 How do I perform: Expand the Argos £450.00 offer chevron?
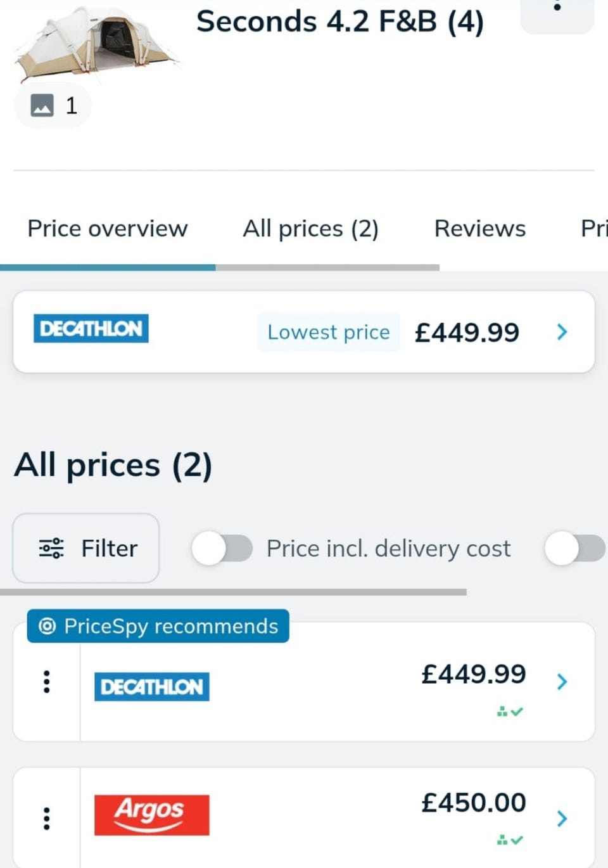pos(562,819)
